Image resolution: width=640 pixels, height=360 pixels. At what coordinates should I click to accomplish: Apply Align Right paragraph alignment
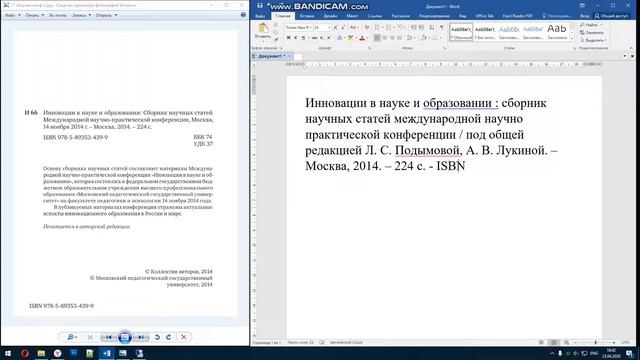(x=392, y=38)
